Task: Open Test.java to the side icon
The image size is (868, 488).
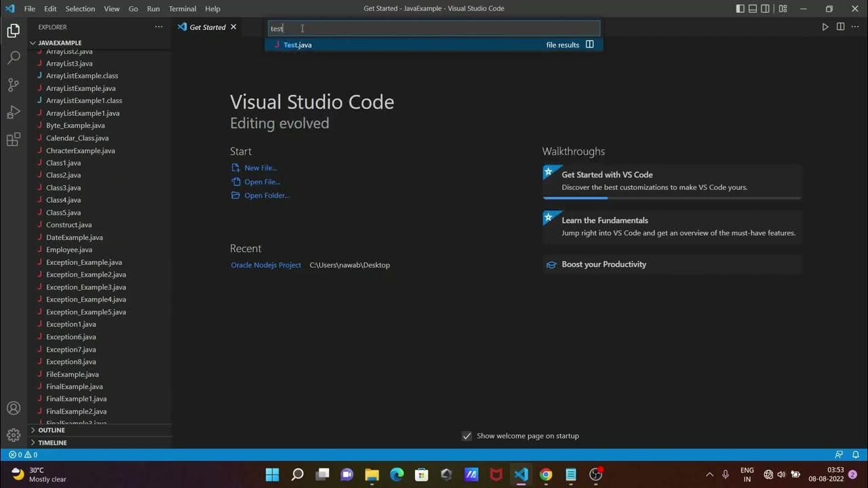Action: point(590,45)
